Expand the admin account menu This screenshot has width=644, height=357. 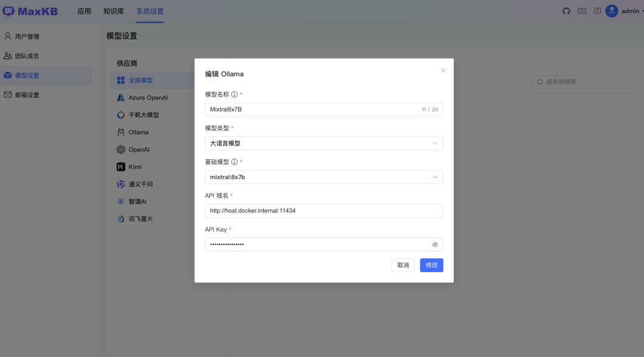624,11
